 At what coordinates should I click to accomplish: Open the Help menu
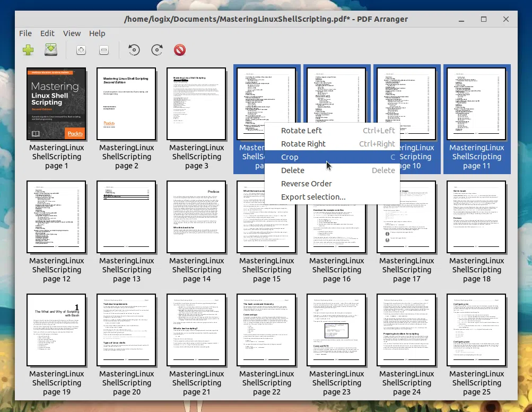[x=97, y=33]
